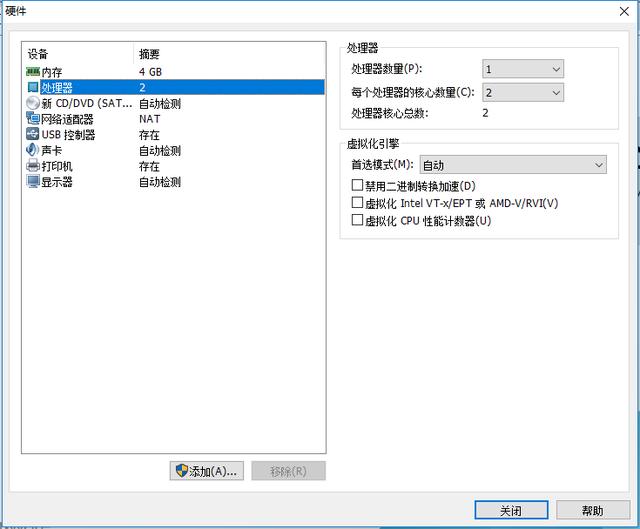The height and width of the screenshot is (529, 640).
Task: Check 虚拟化 CPU 性能计数器 option
Action: coord(357,220)
